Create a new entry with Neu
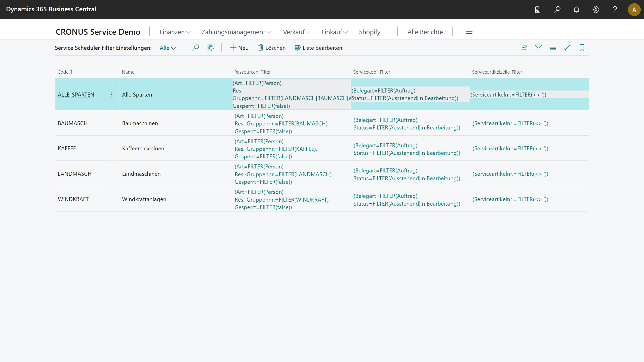The image size is (644, 362). pyautogui.click(x=239, y=48)
